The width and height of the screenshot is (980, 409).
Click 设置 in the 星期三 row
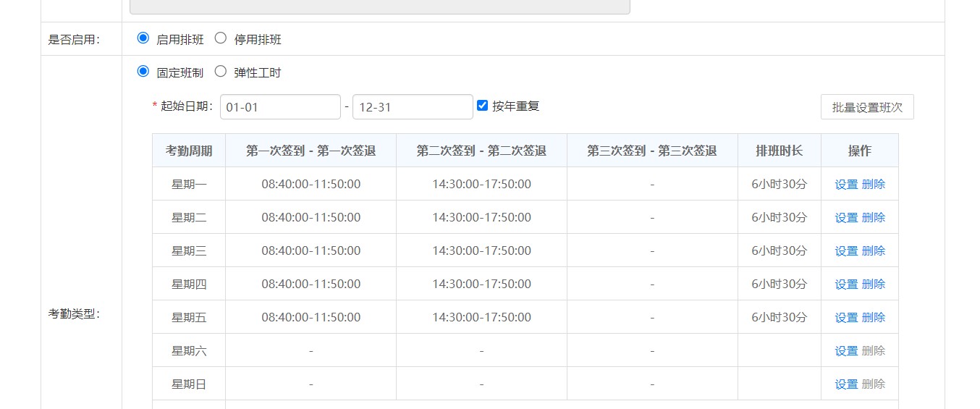click(x=846, y=251)
